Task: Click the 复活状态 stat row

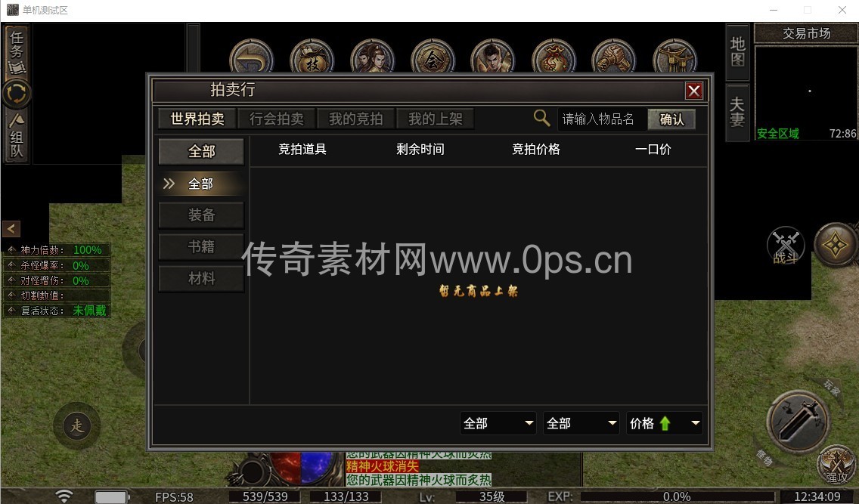Action: (x=57, y=311)
